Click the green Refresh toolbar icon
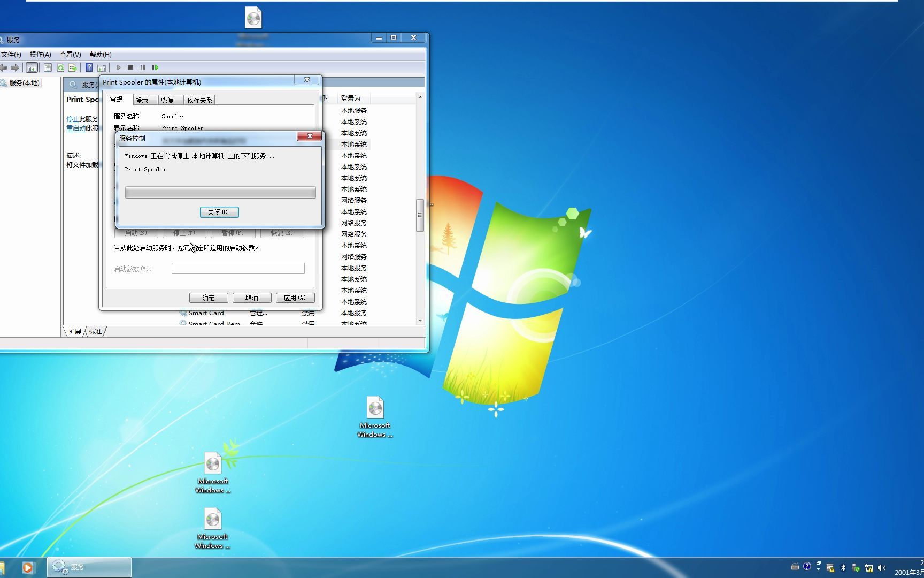 point(60,67)
